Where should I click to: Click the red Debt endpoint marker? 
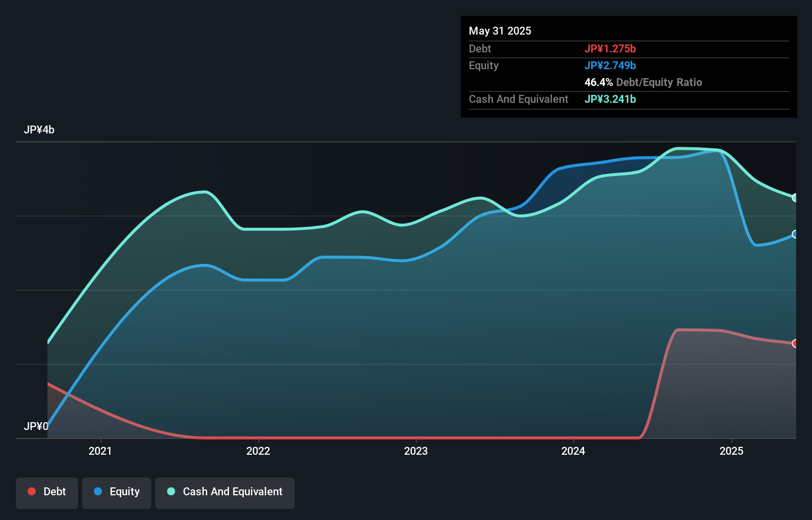(x=795, y=343)
